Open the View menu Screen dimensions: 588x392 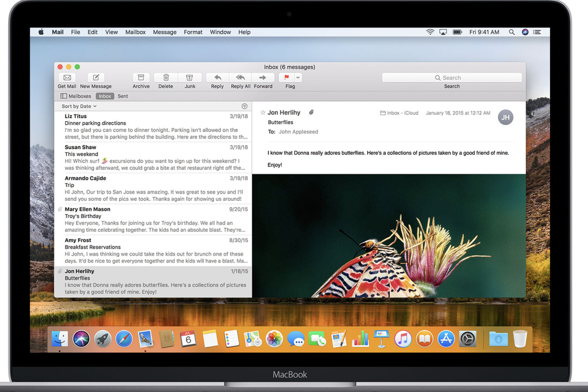tap(111, 32)
